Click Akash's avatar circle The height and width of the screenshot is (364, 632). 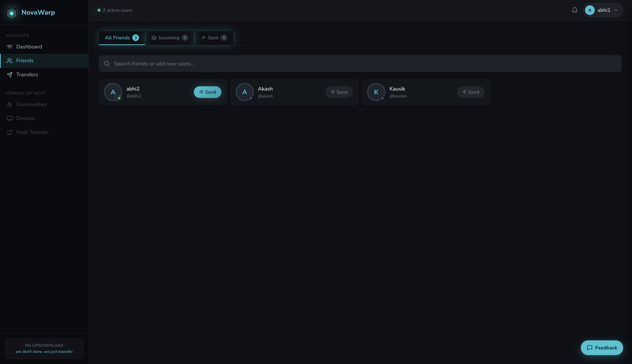click(244, 92)
